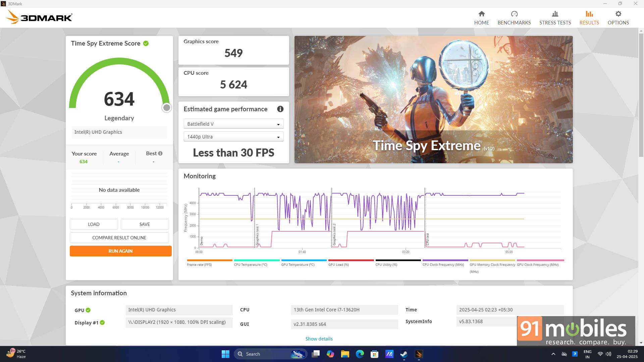Click the Time 2025-04-25 02:23 field

509,310
